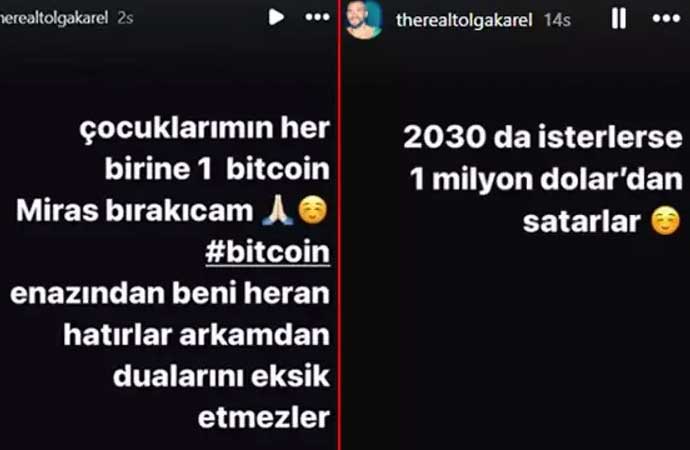Viewport: 690px width, 450px height.
Task: Pause the right story at 14s
Action: tap(619, 18)
